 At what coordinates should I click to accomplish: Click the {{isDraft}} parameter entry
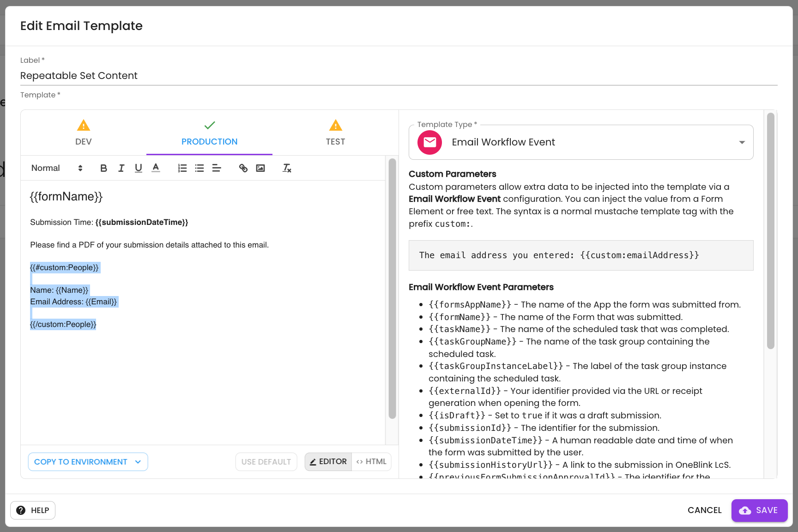coord(545,416)
